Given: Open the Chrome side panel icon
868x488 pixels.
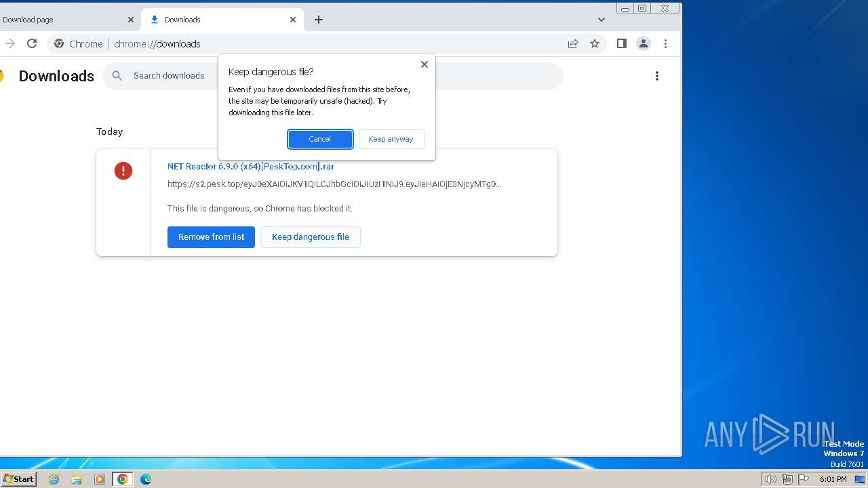Looking at the screenshot, I should pyautogui.click(x=621, y=43).
